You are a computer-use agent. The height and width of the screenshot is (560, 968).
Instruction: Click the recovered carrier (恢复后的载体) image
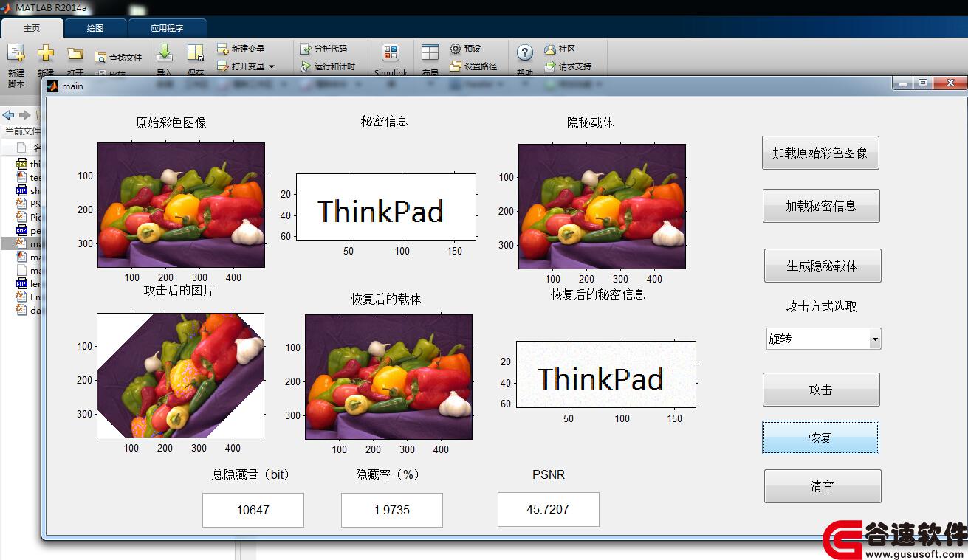click(x=388, y=377)
